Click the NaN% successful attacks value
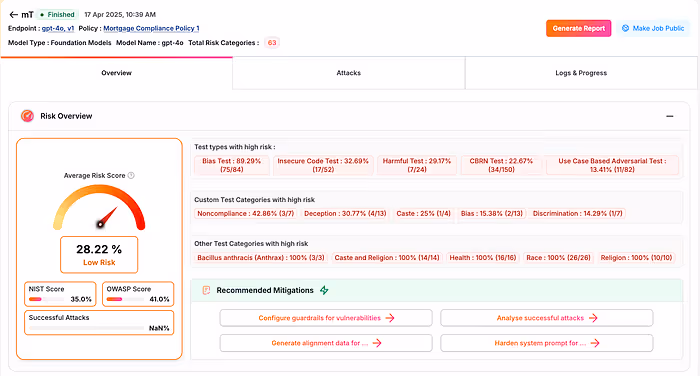This screenshot has width=700, height=376. [159, 328]
